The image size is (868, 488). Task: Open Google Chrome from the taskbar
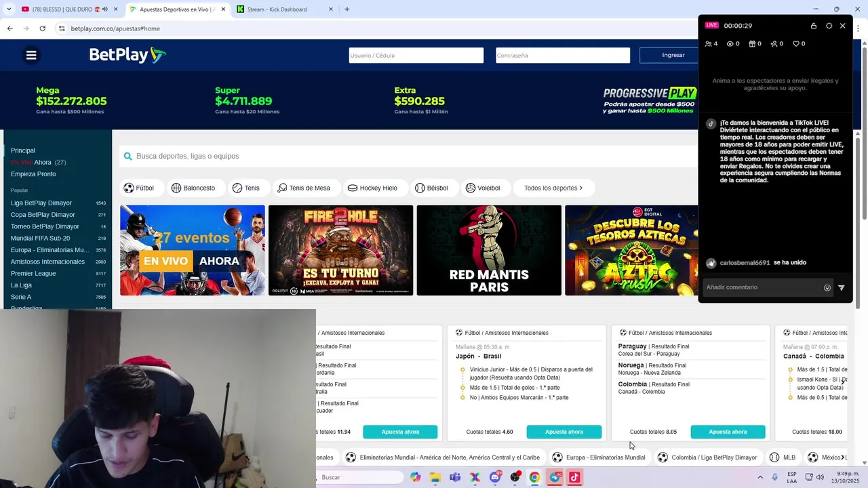tap(534, 477)
